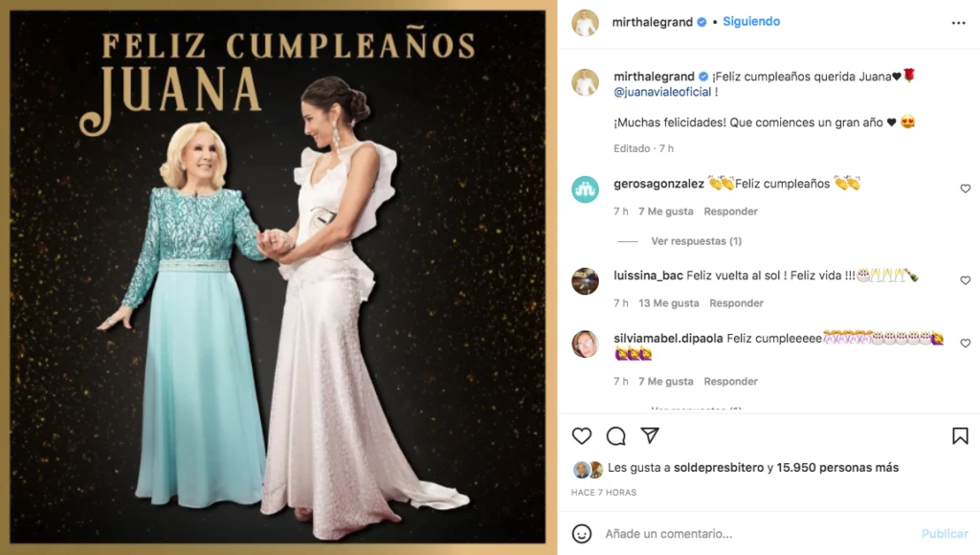Open the three-dot more options menu
This screenshot has width=980, height=555.
[958, 23]
